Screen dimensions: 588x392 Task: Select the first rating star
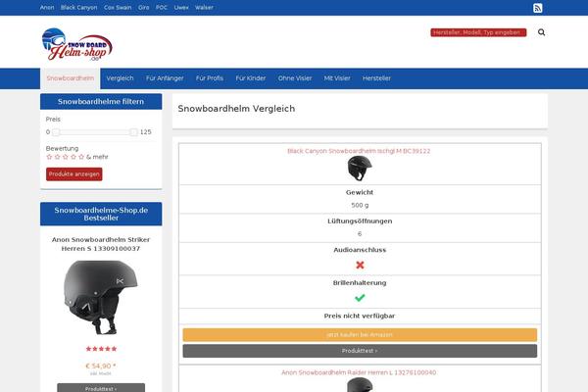tap(49, 157)
